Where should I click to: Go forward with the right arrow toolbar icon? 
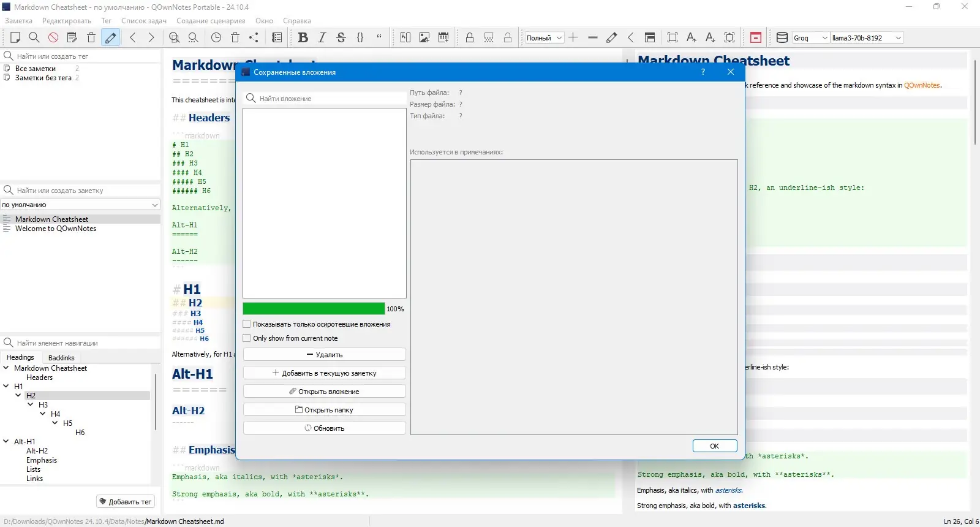coord(151,37)
